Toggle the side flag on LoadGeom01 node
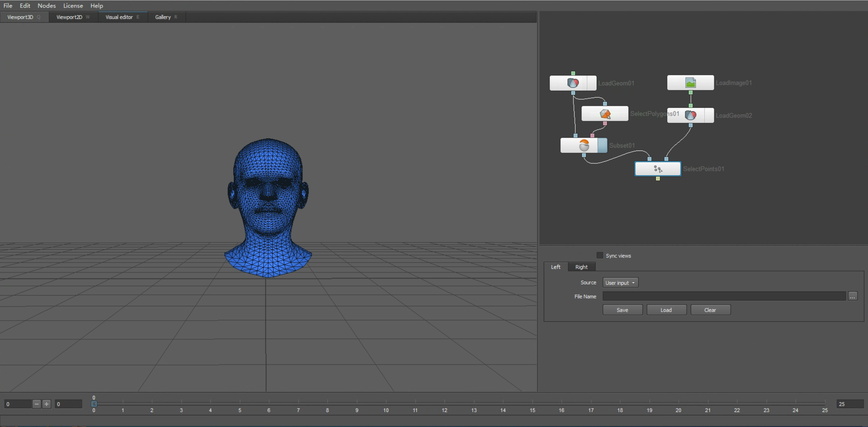 [x=591, y=83]
